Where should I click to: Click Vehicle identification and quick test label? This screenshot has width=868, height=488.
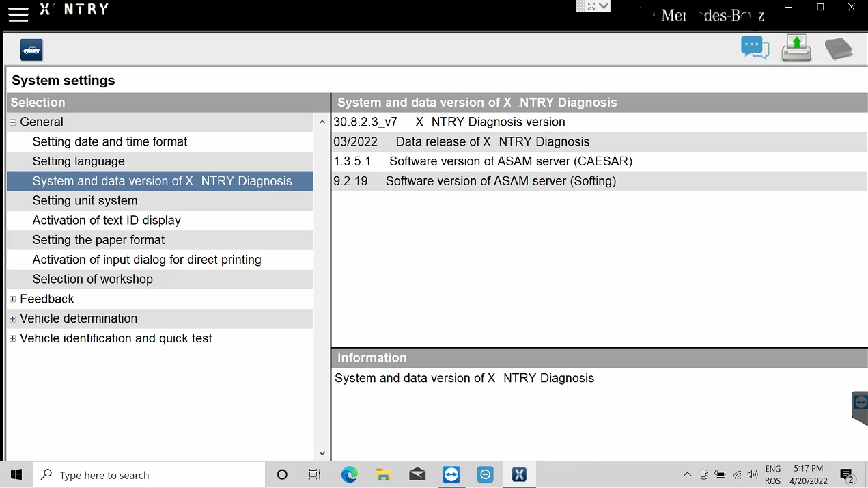[x=116, y=338]
